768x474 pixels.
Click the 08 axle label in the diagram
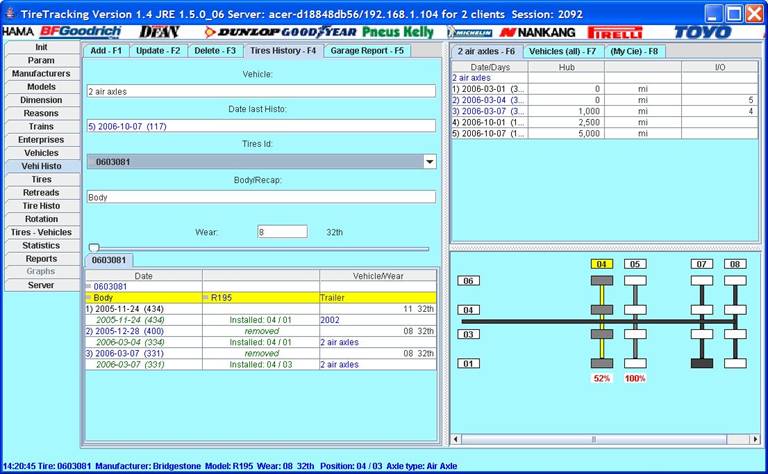[x=735, y=264]
